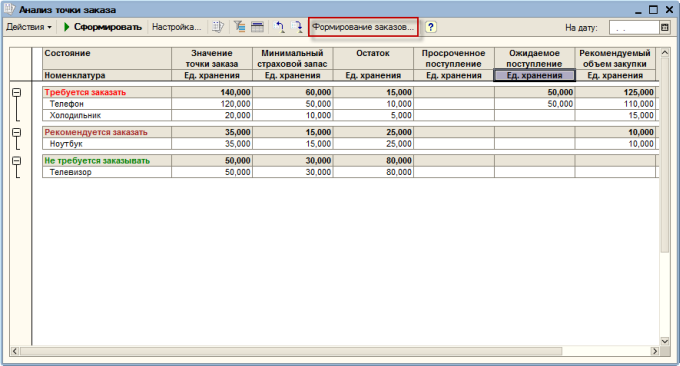
Task: Click the restore settings arrow icon
Action: point(279,27)
